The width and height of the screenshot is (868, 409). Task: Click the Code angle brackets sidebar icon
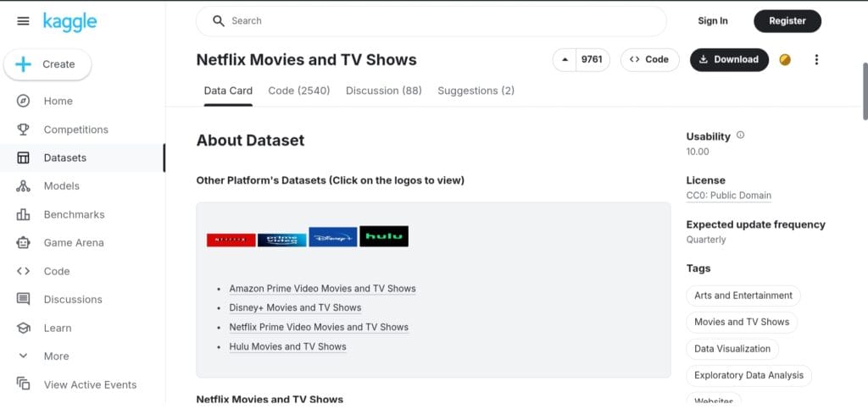23,271
